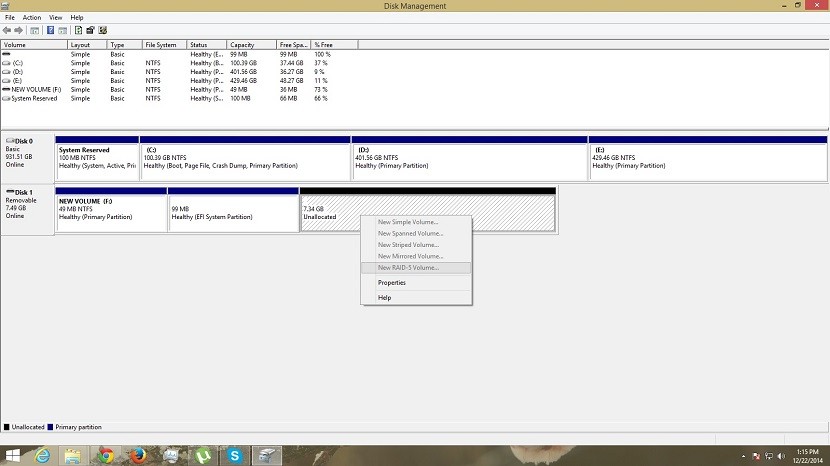
Task: Select the unnamed 99 MB volume row icon
Action: [x=6, y=54]
